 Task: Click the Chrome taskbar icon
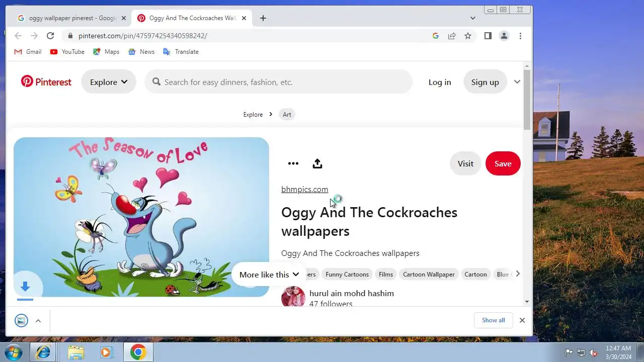coord(138,352)
